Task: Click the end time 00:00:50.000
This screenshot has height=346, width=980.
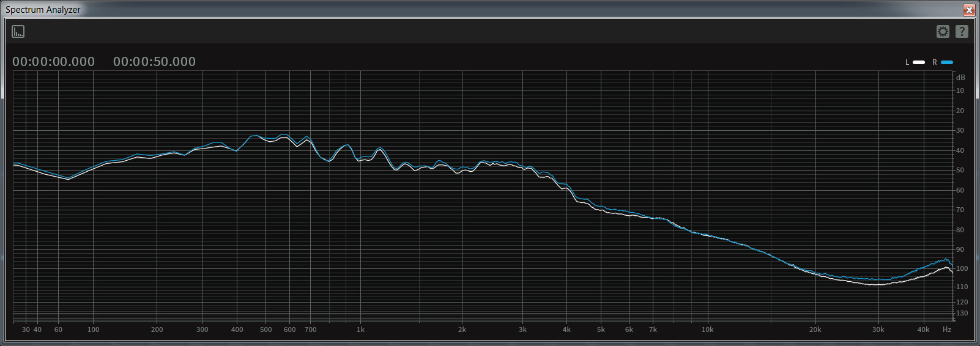Action: point(154,62)
